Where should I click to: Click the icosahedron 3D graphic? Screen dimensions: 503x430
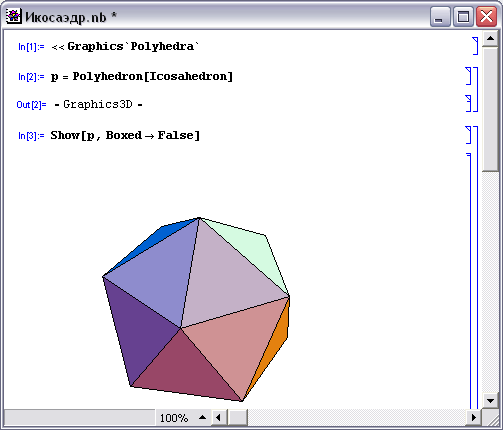point(196,309)
